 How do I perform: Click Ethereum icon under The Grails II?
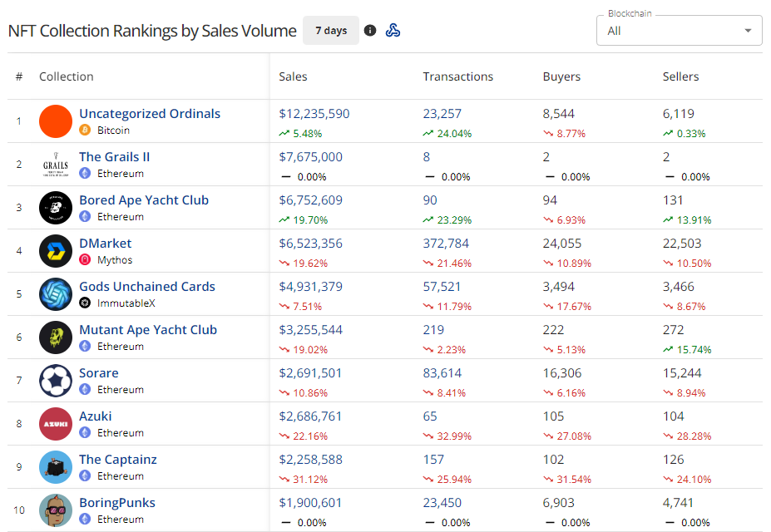(85, 174)
